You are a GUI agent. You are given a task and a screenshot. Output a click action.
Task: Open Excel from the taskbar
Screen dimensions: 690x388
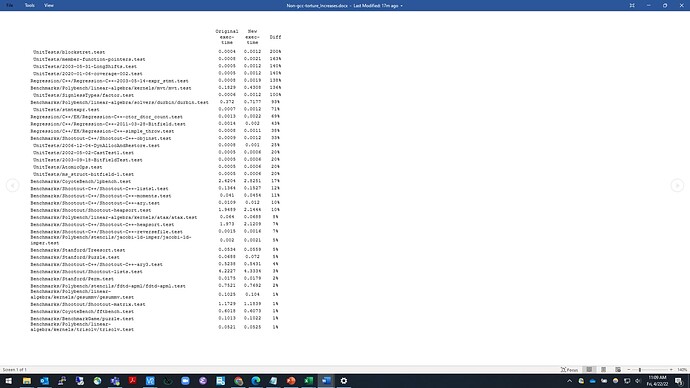pos(308,381)
